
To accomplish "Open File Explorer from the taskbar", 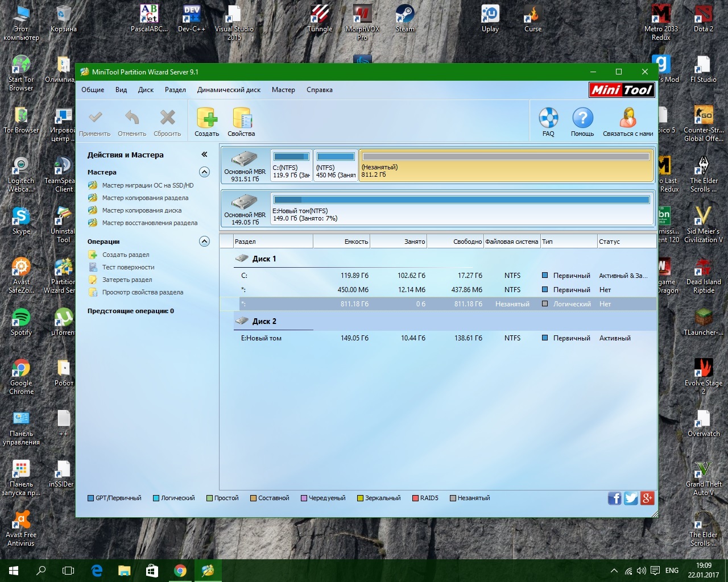I will (x=125, y=571).
